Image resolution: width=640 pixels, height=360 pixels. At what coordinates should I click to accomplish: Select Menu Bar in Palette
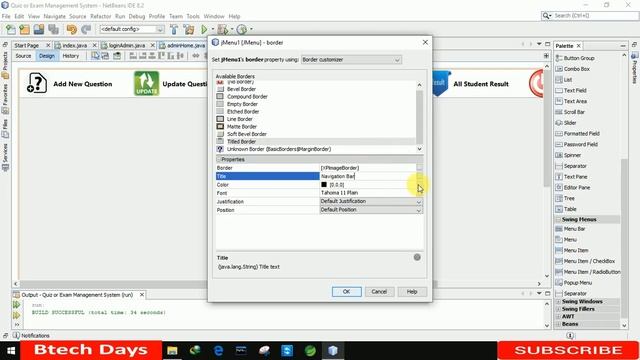point(574,229)
